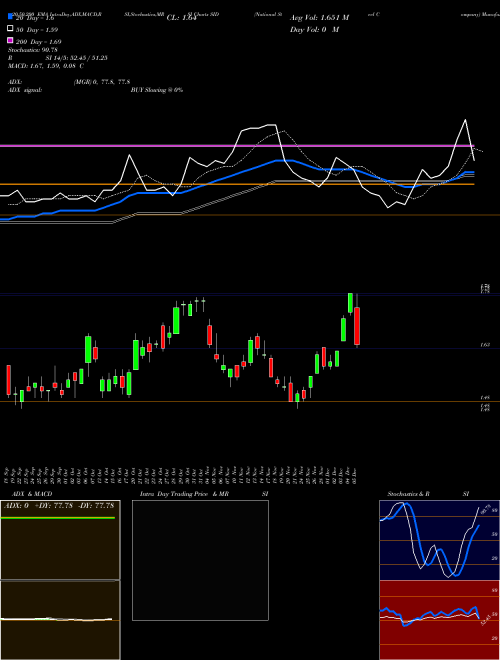Image resolution: width=500 pixels, height=660 pixels.
Task: Select the '200 Day = 1.69' legend label
Action: click(x=38, y=42)
